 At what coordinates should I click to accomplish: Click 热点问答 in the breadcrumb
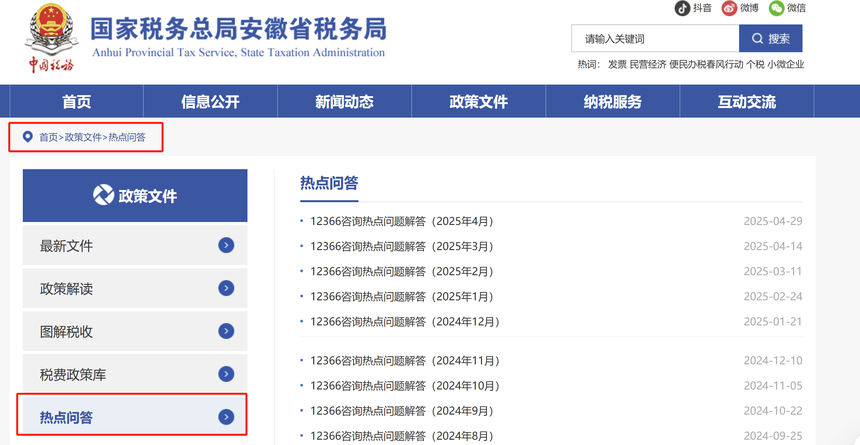point(127,137)
